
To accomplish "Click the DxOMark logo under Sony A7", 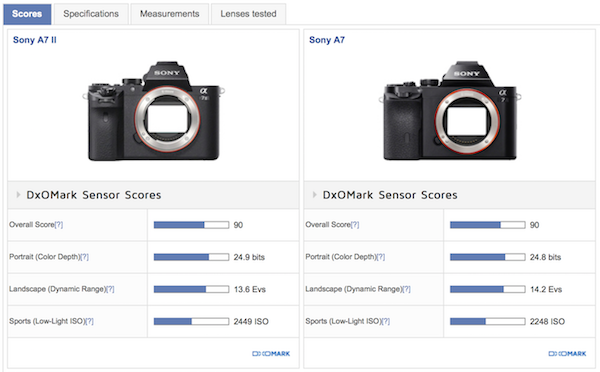I will click(x=567, y=354).
